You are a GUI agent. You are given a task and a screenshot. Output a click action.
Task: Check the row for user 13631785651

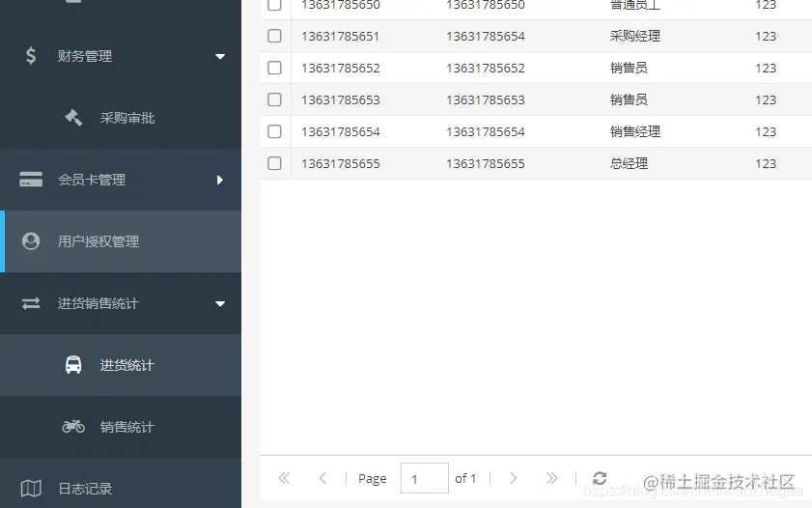274,36
